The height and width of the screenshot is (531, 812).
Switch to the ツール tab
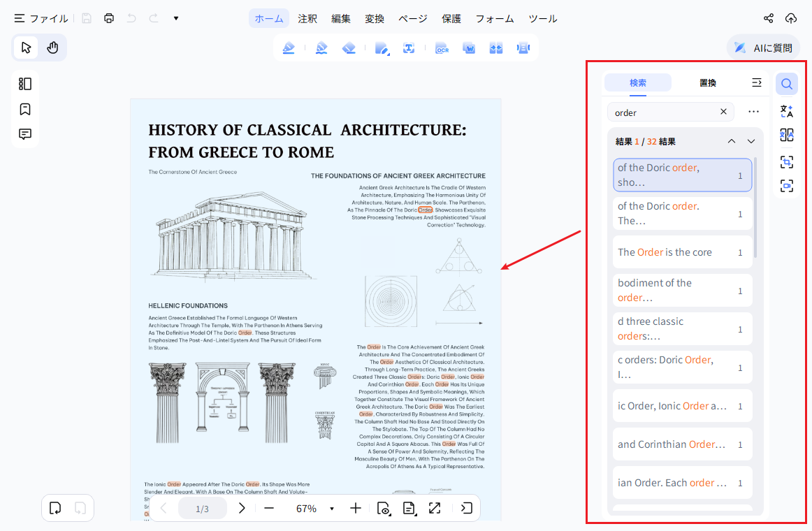click(x=543, y=19)
